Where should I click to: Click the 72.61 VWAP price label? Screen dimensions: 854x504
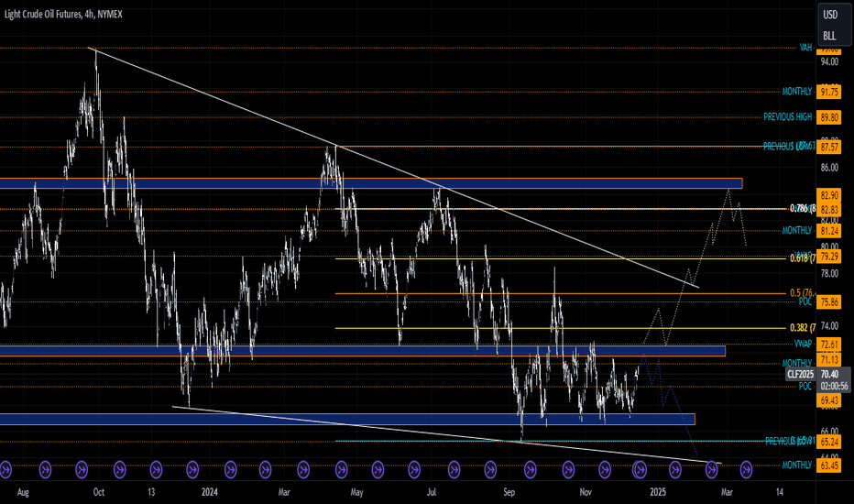click(x=829, y=345)
